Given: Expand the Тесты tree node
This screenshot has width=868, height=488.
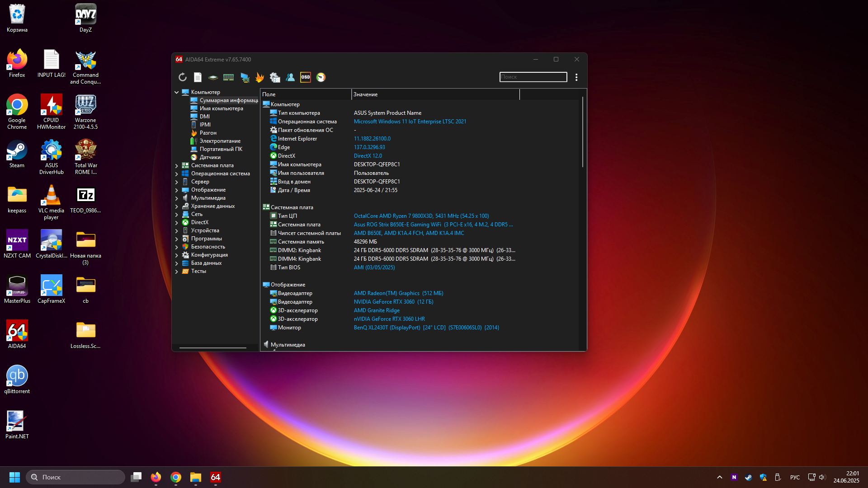Looking at the screenshot, I should [x=177, y=272].
